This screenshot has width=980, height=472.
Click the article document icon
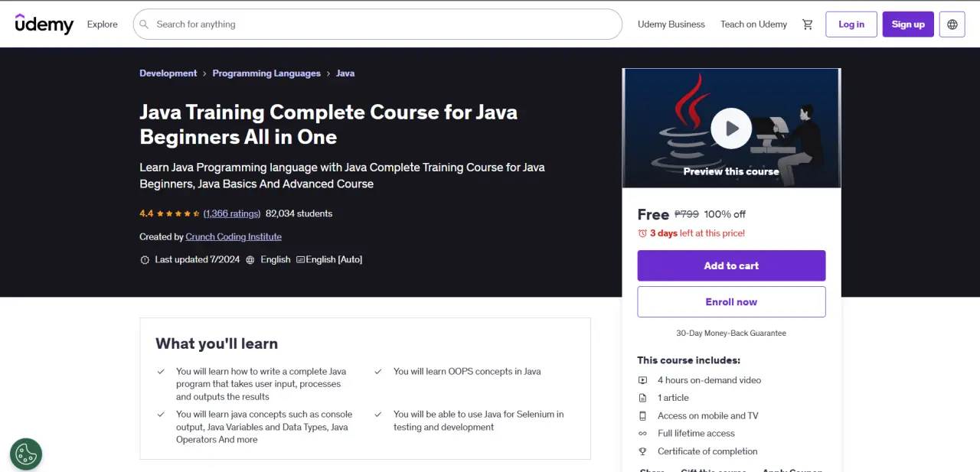point(643,398)
